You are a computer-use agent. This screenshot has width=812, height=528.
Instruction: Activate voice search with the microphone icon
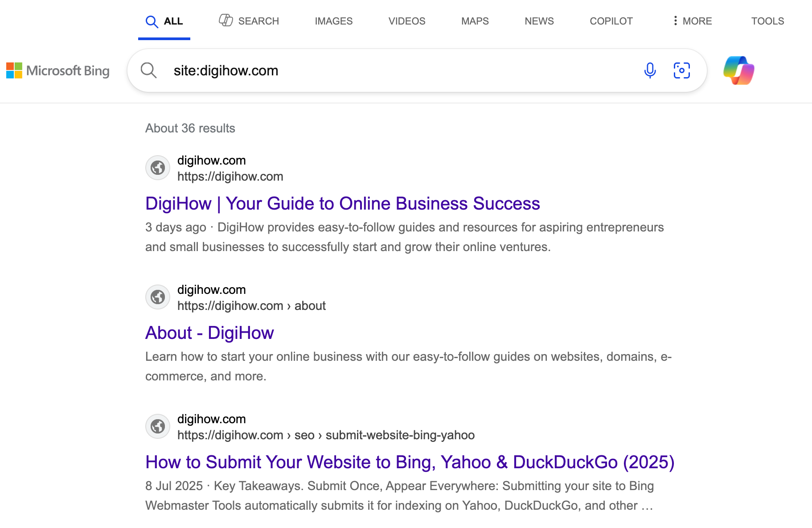pos(650,70)
